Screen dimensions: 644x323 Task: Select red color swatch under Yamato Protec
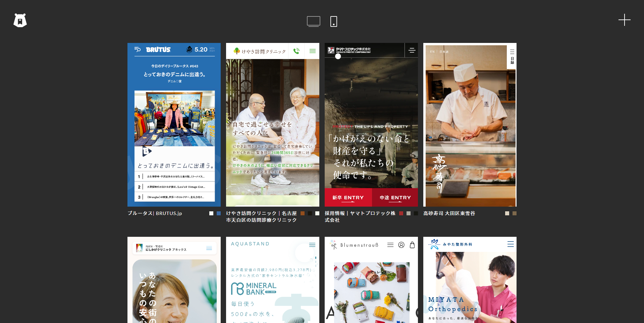click(401, 213)
